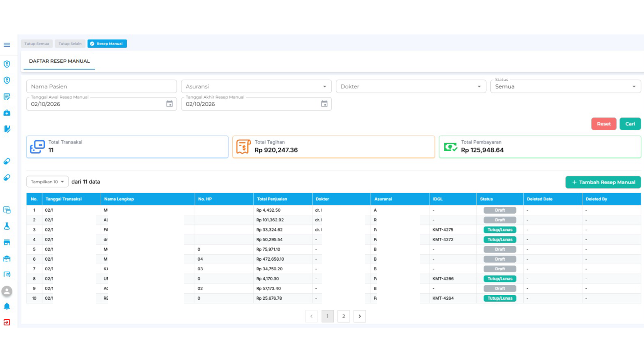644x362 pixels.
Task: Open the wallet sidebar icon
Action: pos(7,274)
